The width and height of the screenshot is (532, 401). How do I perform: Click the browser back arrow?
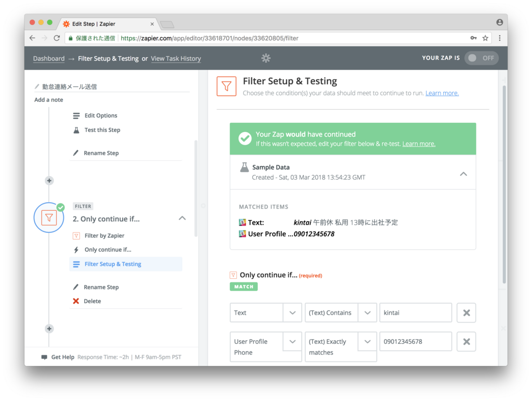coord(32,38)
